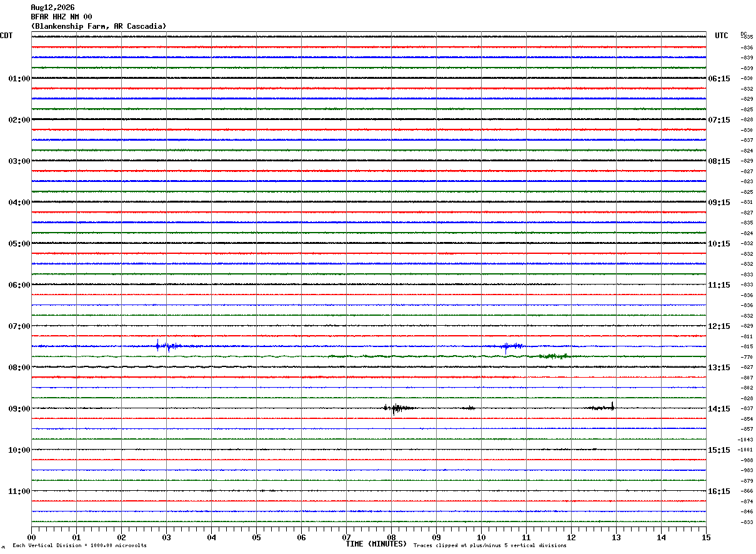Select the Blankenship Farm, AR Cascadia caption
This screenshot has width=756, height=554.
[x=99, y=26]
